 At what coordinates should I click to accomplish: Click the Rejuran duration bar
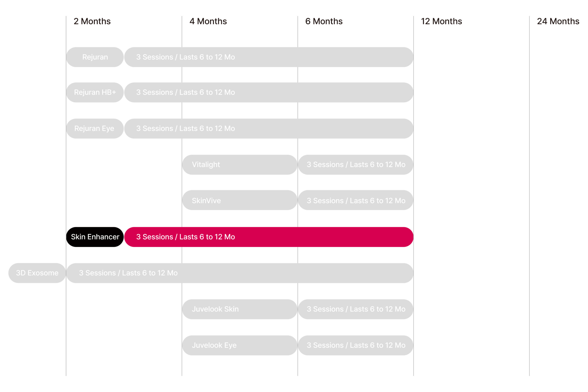click(x=269, y=57)
